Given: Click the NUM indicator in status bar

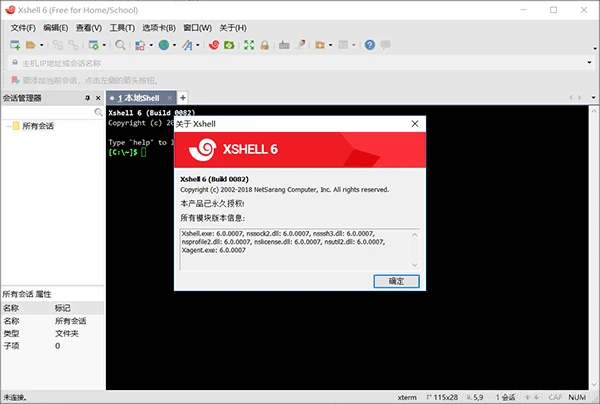Looking at the screenshot, I should (x=577, y=397).
